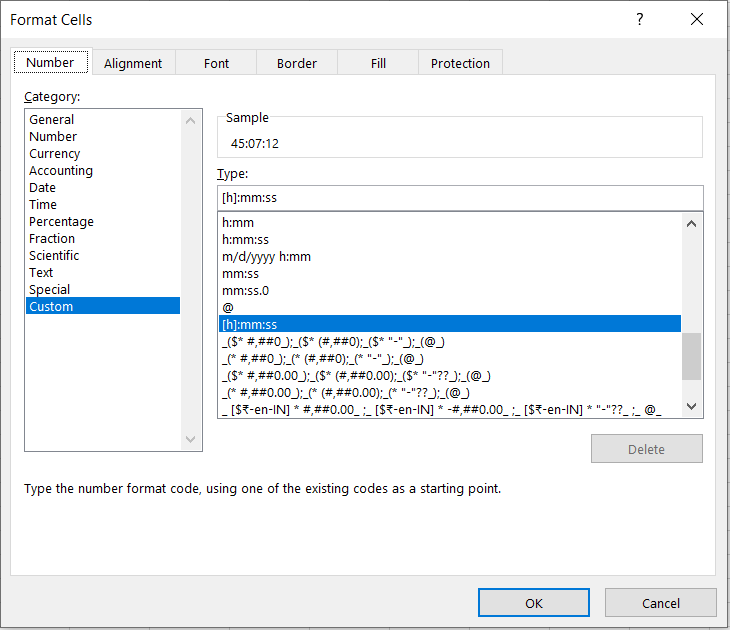730x630 pixels.
Task: Open the Protection tab
Action: pos(460,63)
